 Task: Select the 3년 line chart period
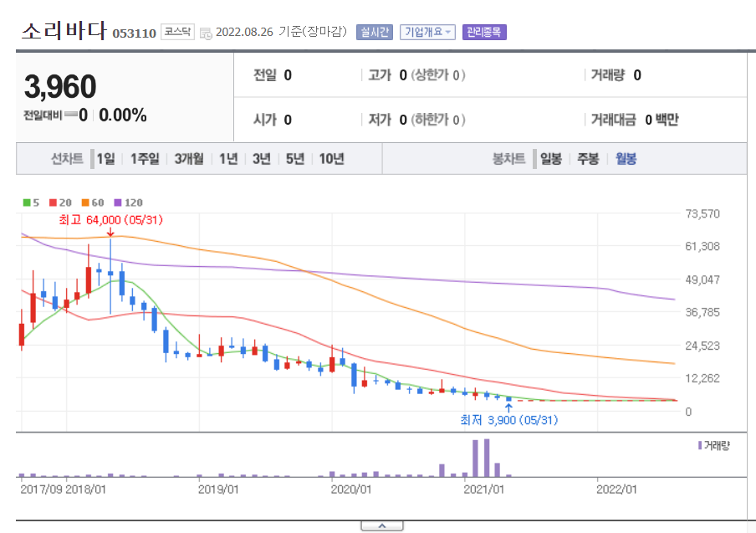point(262,159)
